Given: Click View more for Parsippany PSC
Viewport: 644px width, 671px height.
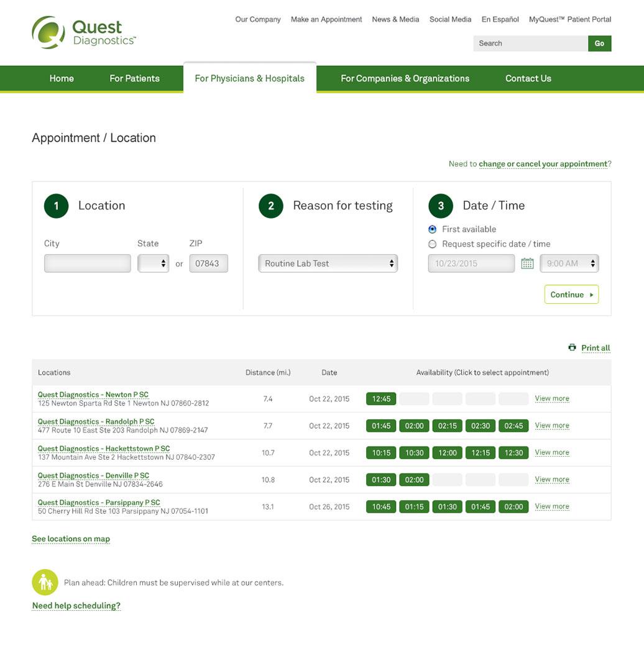Looking at the screenshot, I should (552, 506).
